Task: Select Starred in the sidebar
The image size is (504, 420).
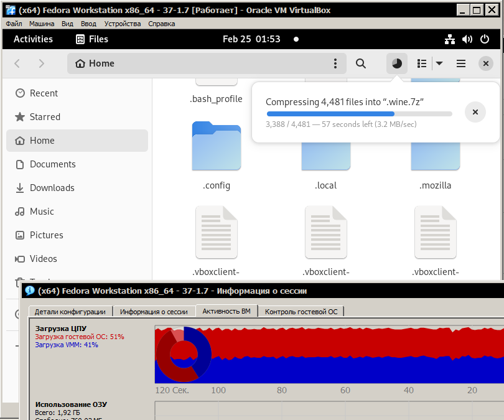Action: coord(77,116)
